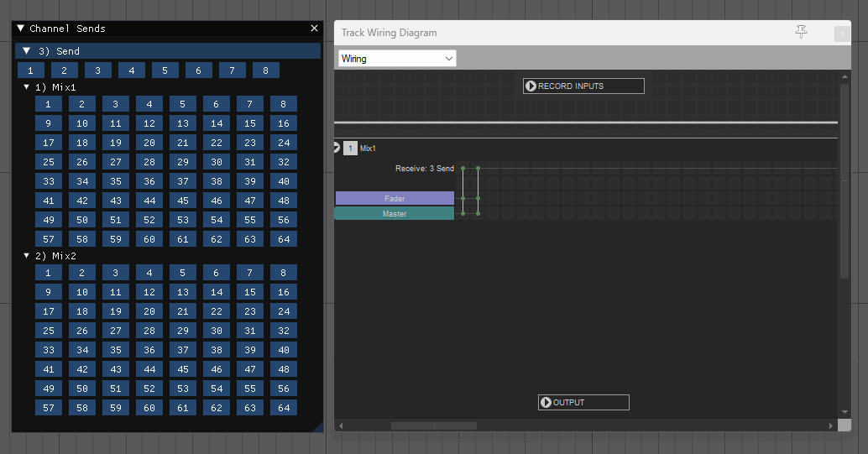Toggle Mix1 channel 16
The height and width of the screenshot is (454, 868).
click(284, 123)
